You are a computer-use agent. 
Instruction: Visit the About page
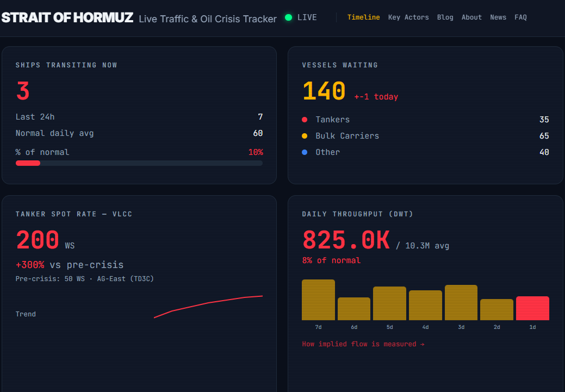coord(471,17)
